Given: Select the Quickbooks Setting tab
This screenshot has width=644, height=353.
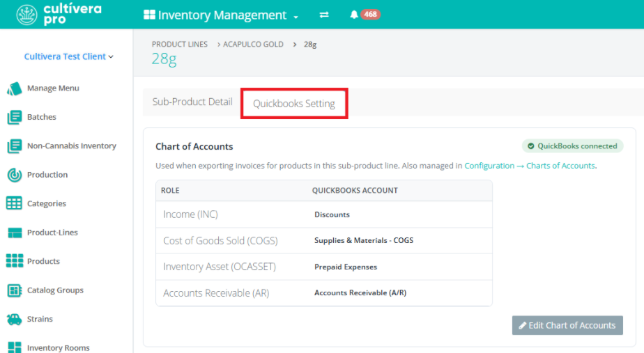Looking at the screenshot, I should pyautogui.click(x=294, y=104).
